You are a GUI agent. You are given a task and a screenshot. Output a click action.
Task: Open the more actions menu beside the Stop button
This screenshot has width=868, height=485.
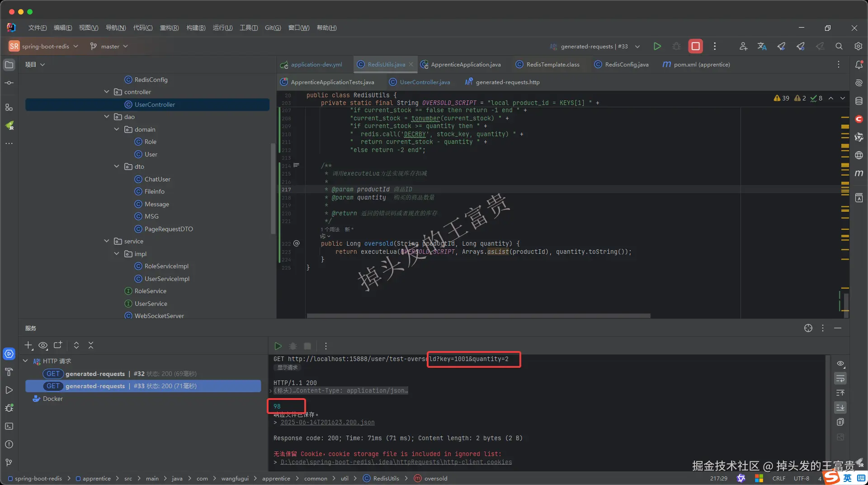click(715, 46)
